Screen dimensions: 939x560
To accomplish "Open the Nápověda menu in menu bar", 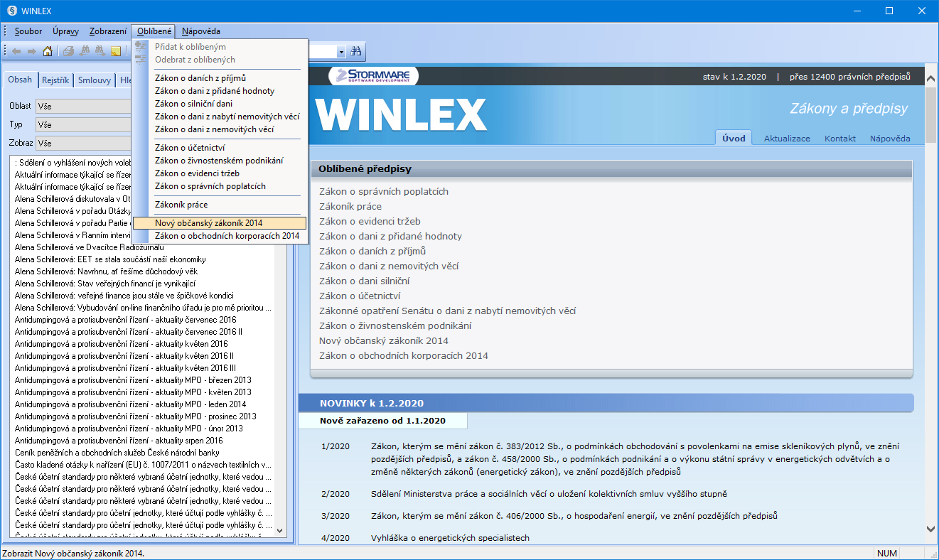I will pos(201,31).
